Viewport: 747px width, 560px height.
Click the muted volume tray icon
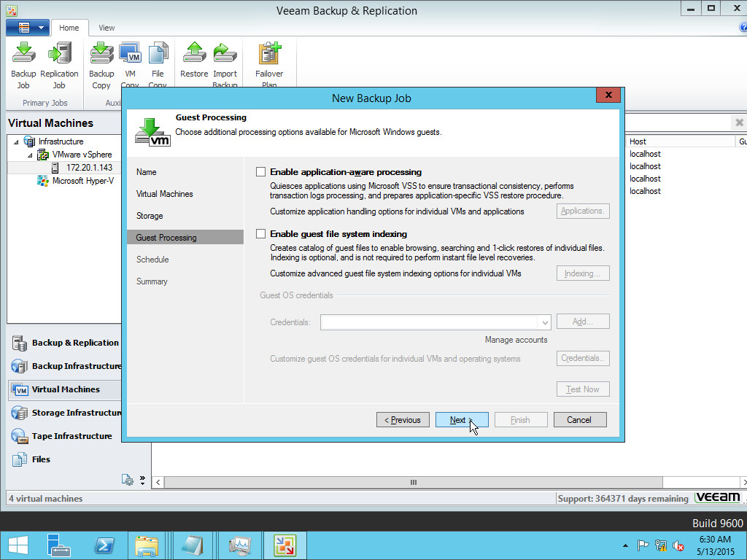pos(678,545)
